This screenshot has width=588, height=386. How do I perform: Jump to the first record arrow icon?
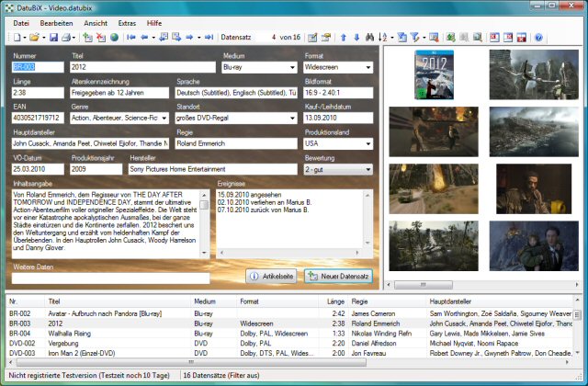131,38
